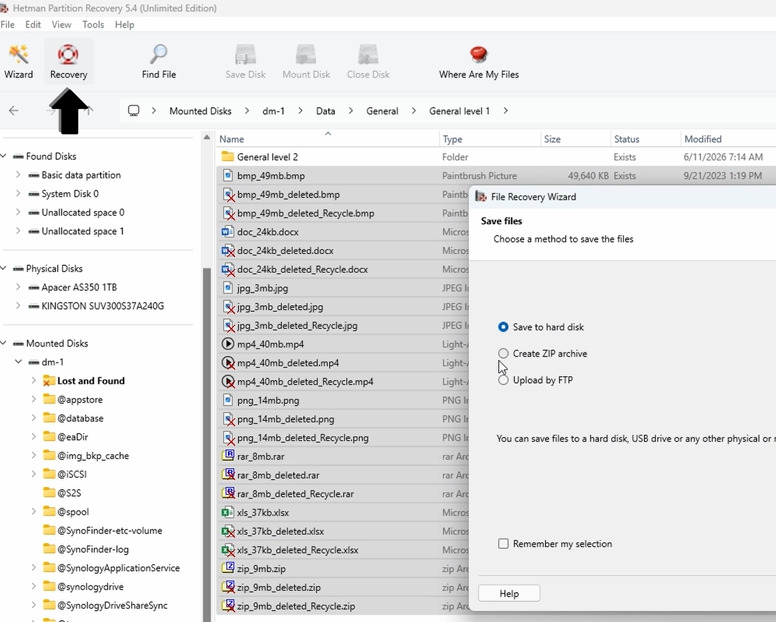Click mp4_40mb_deleted_Recycle.mp4 file icon
This screenshot has height=622, width=776.
tap(228, 382)
